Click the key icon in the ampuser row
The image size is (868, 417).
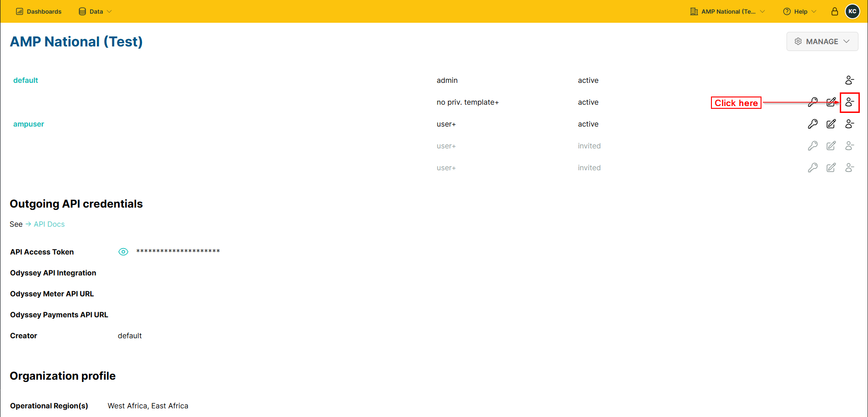(x=812, y=124)
